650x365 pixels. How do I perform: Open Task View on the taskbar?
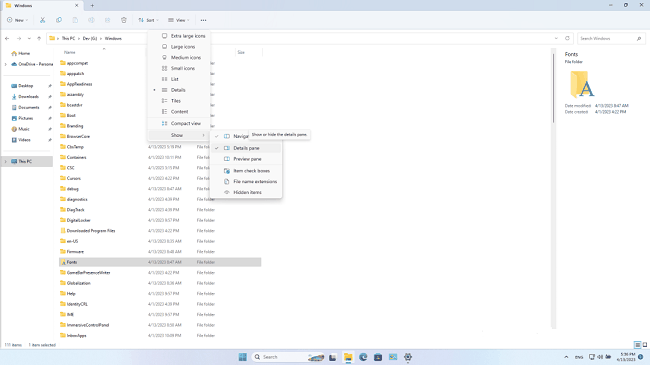point(332,357)
